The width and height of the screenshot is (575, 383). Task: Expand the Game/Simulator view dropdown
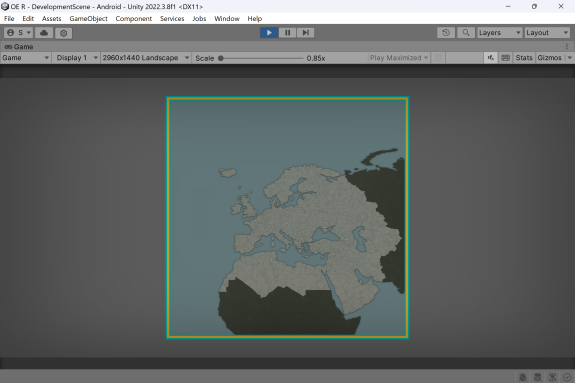click(x=25, y=58)
